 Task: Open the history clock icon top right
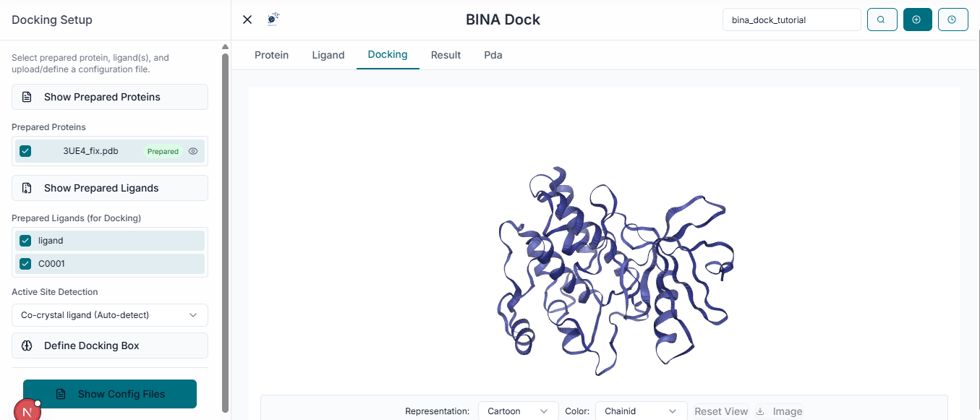point(953,20)
